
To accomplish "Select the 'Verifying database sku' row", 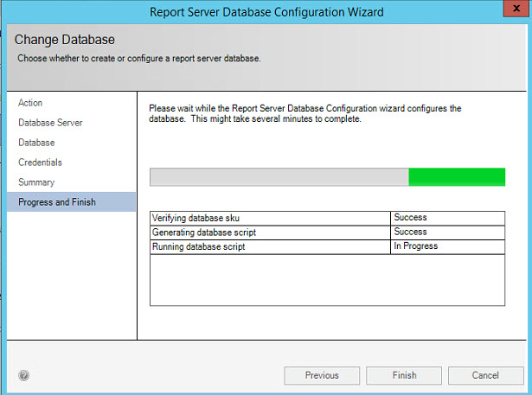I will point(327,218).
